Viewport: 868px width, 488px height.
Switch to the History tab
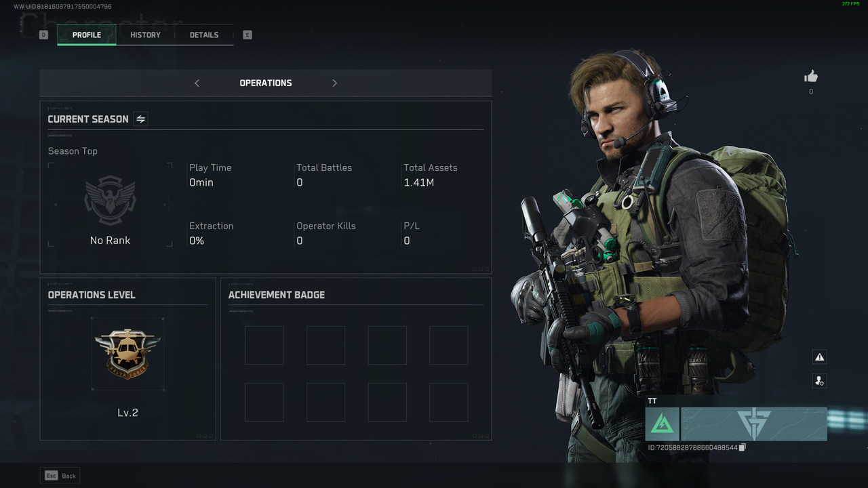tap(146, 35)
